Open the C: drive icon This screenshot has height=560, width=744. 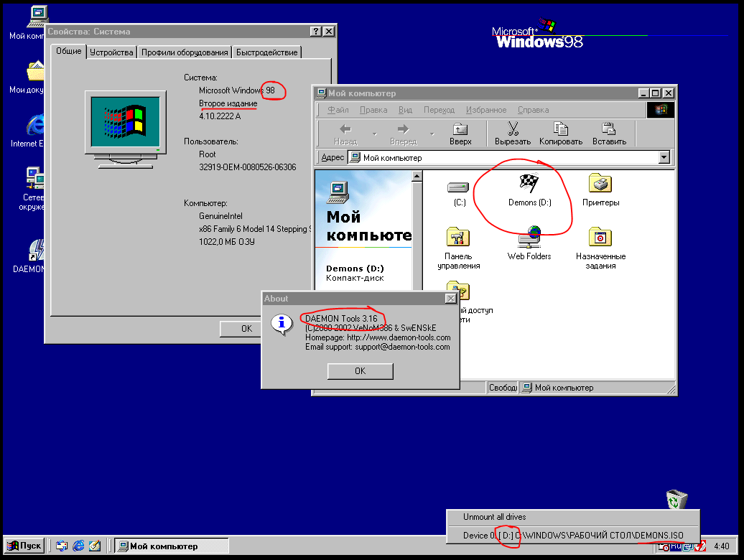[459, 188]
